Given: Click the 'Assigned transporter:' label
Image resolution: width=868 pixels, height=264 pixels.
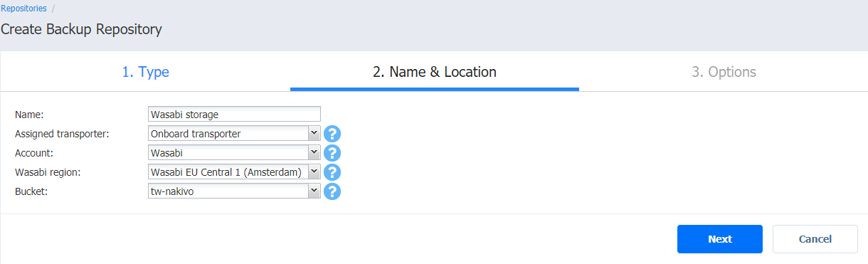Looking at the screenshot, I should click(x=62, y=133).
